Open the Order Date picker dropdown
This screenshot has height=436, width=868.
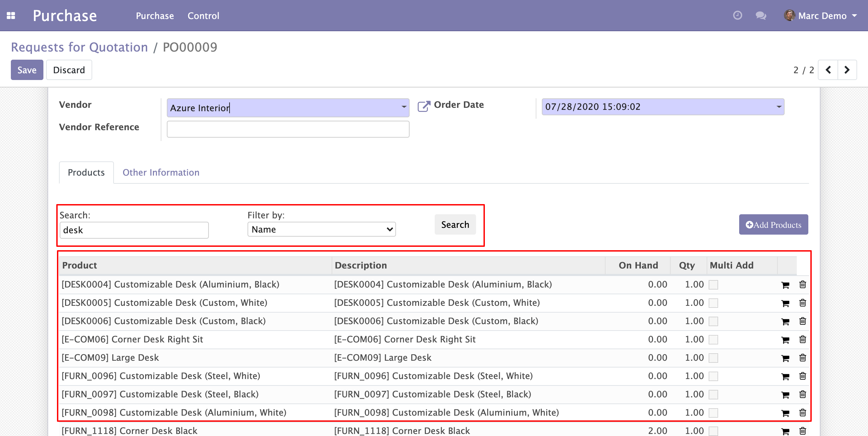click(779, 107)
